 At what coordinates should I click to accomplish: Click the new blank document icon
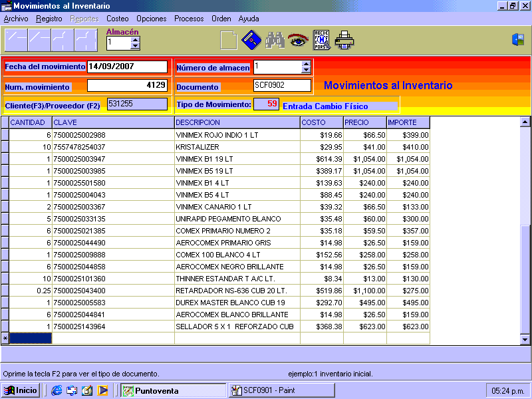click(x=228, y=41)
